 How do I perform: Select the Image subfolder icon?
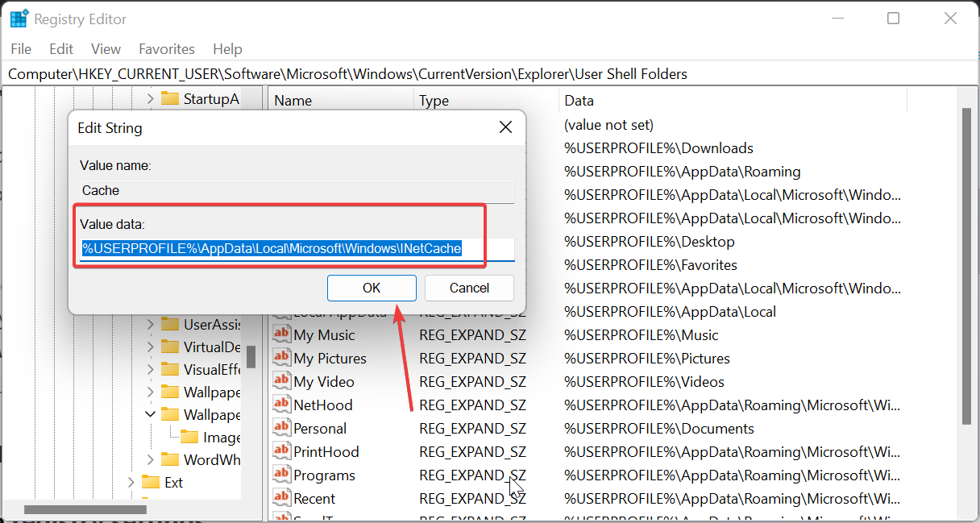pyautogui.click(x=189, y=437)
